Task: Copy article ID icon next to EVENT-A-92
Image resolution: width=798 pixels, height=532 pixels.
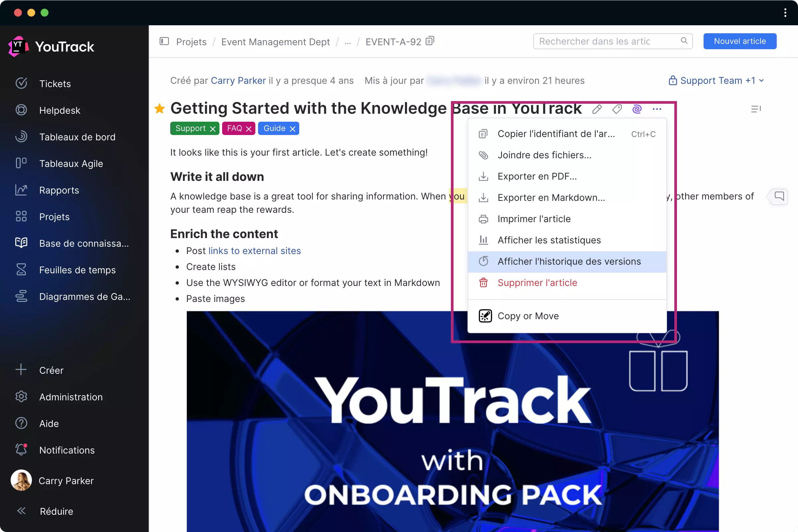Action: tap(430, 41)
